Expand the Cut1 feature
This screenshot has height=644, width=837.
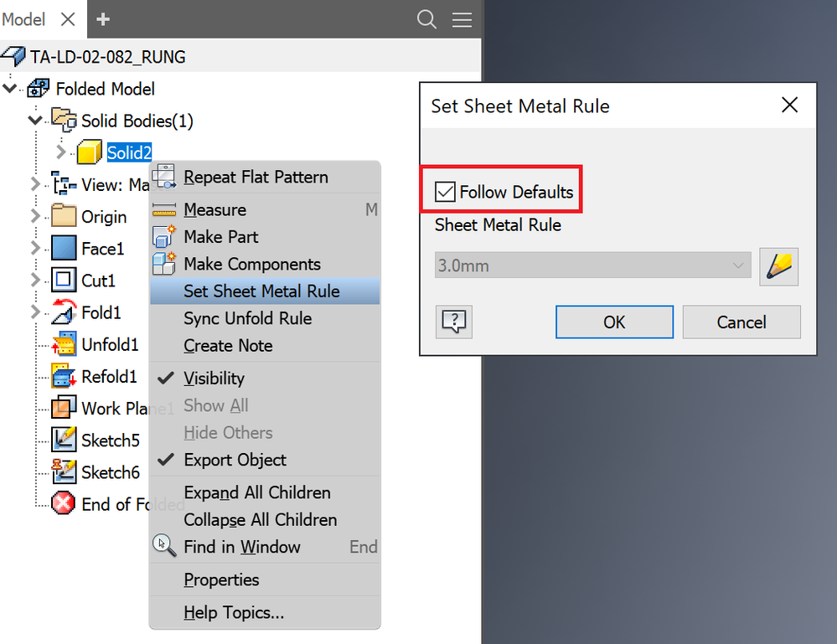(x=35, y=280)
